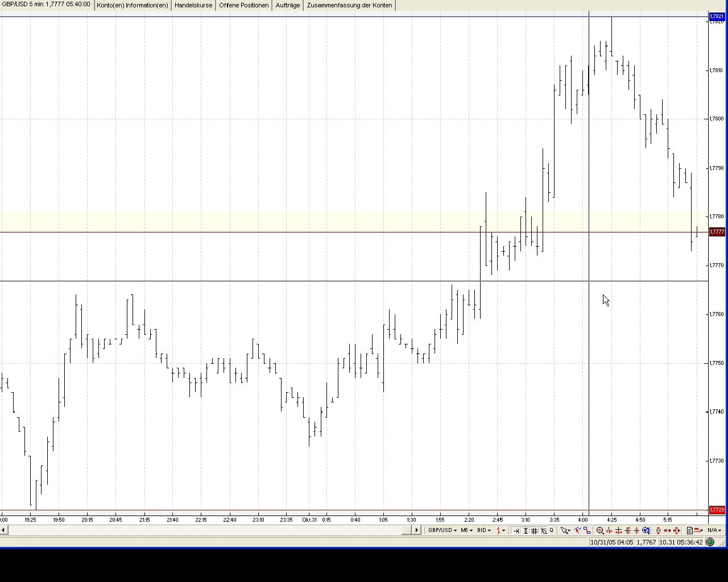728x582 pixels.
Task: Click the 23:10 time axis label
Action: (x=258, y=519)
